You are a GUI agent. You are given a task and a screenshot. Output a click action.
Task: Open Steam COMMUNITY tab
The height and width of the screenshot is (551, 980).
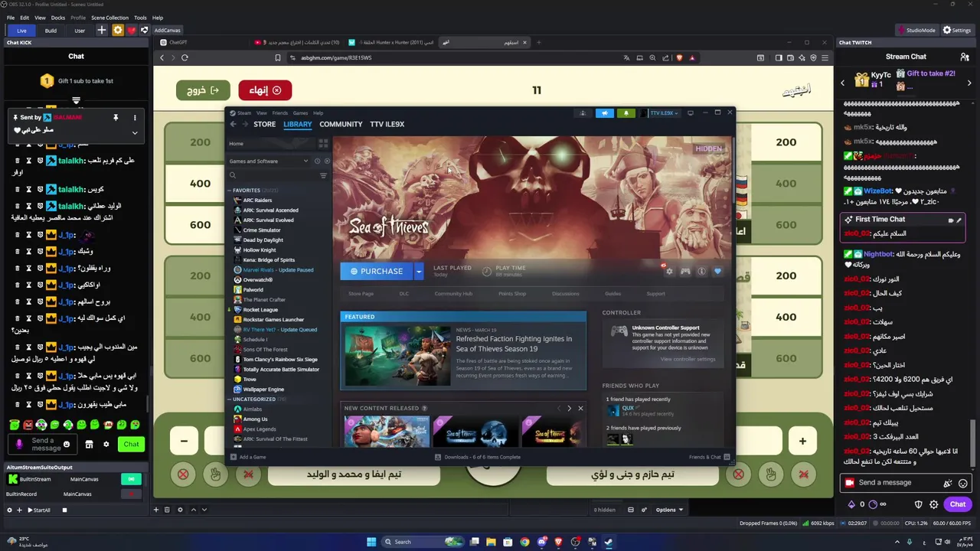[341, 124]
